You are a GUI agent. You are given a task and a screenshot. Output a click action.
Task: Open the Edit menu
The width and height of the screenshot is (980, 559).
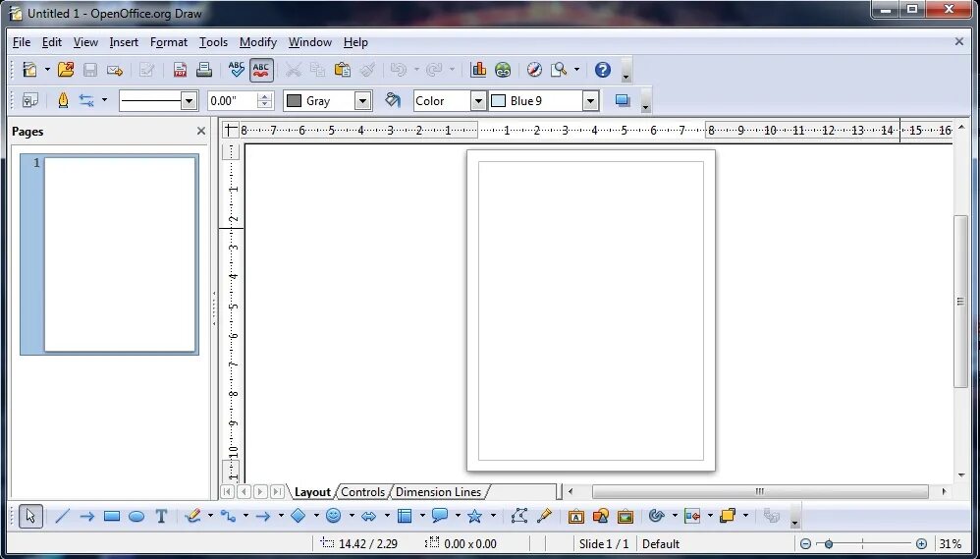(x=52, y=42)
